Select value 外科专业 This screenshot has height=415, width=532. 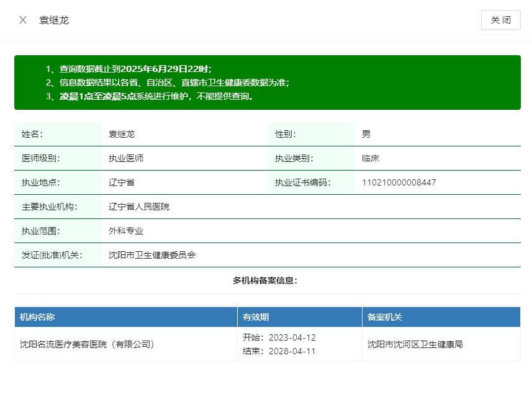126,231
